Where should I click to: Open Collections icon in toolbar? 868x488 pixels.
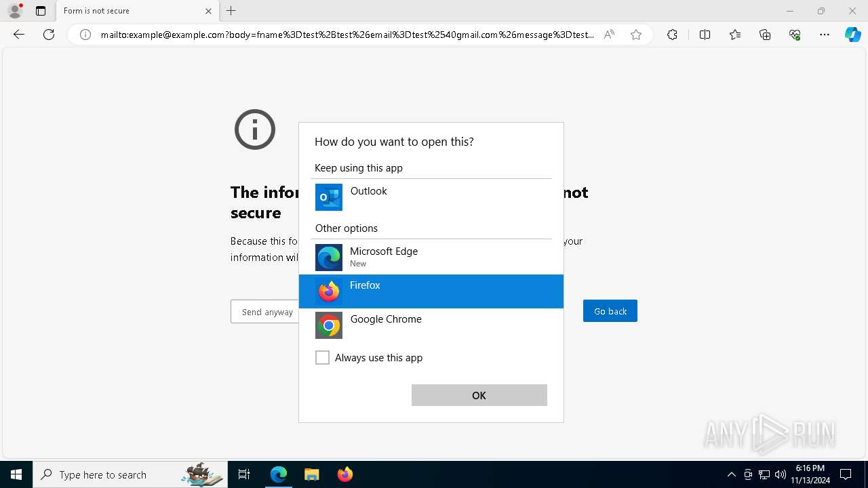point(765,35)
